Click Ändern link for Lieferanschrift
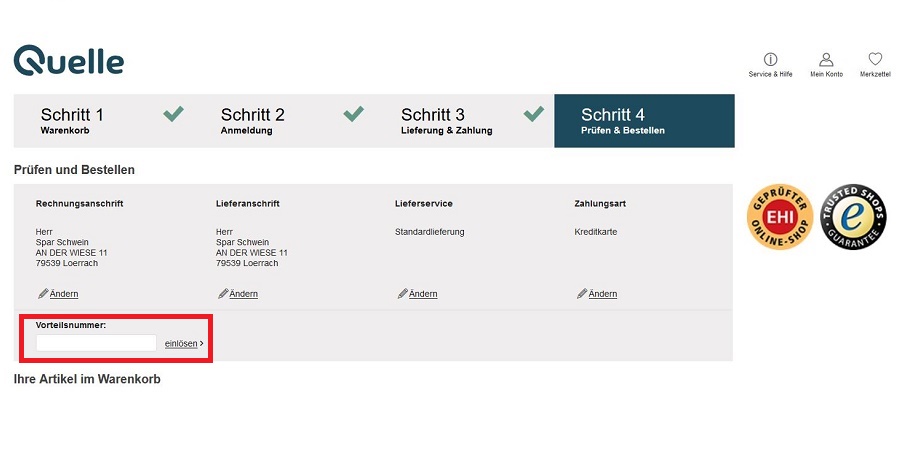This screenshot has width=900, height=453. (x=243, y=294)
